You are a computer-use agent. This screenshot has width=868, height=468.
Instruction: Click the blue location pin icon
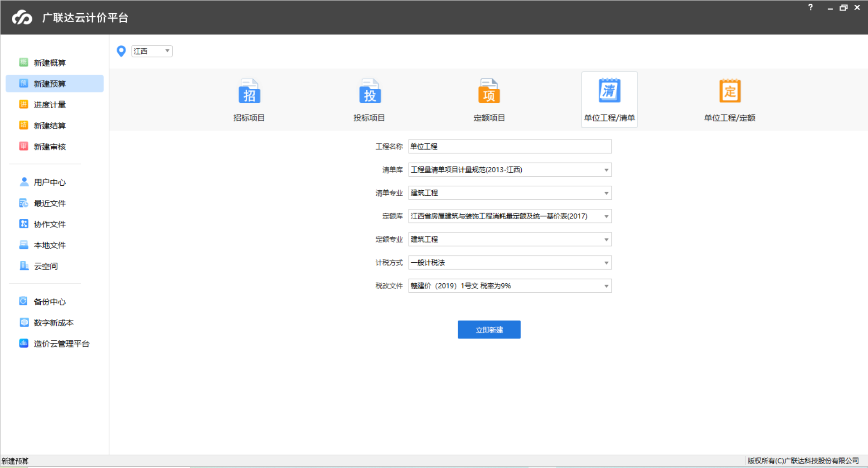[121, 51]
